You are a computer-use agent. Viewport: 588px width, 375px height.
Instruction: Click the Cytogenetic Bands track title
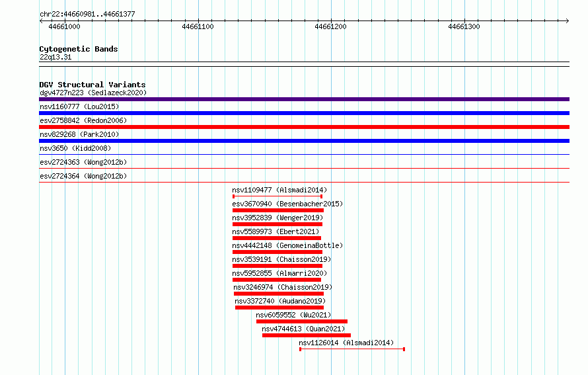79,49
